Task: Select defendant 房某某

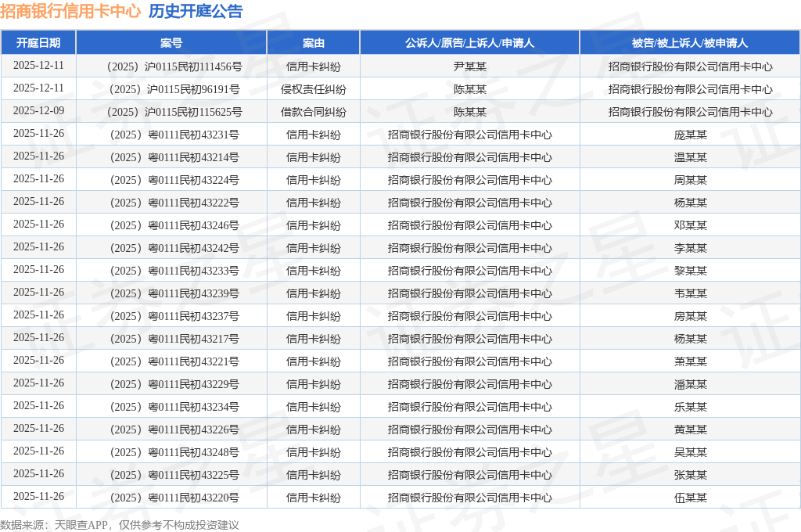Action: coord(690,316)
